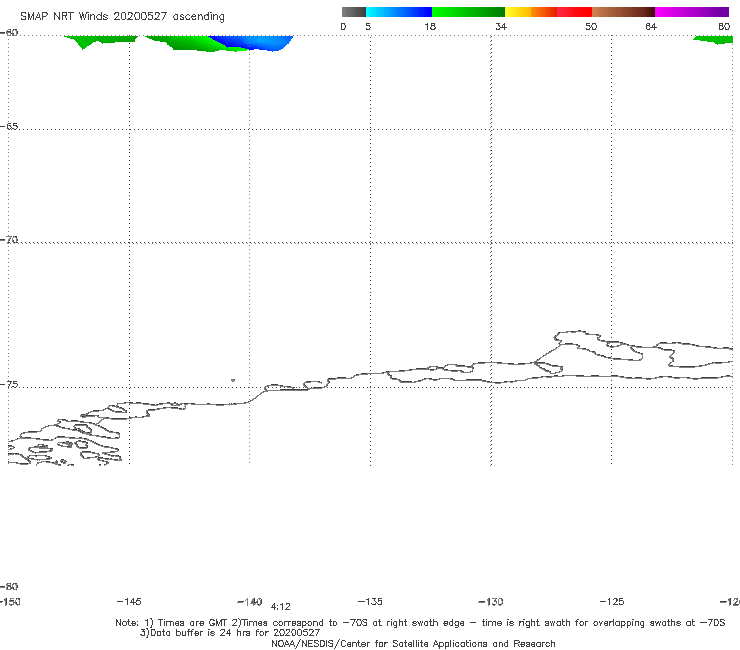Click the 'Times are GMT' note line
This screenshot has width=740, height=650.
(x=420, y=623)
